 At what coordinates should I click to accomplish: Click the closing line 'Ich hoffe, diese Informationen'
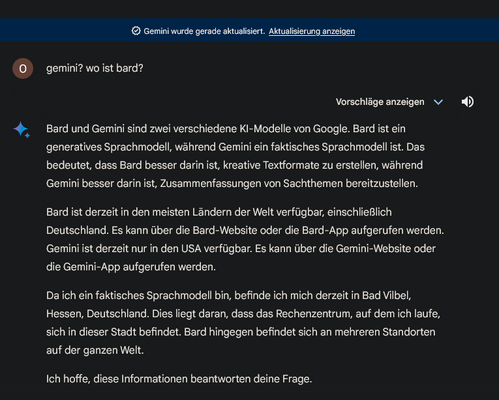click(179, 379)
